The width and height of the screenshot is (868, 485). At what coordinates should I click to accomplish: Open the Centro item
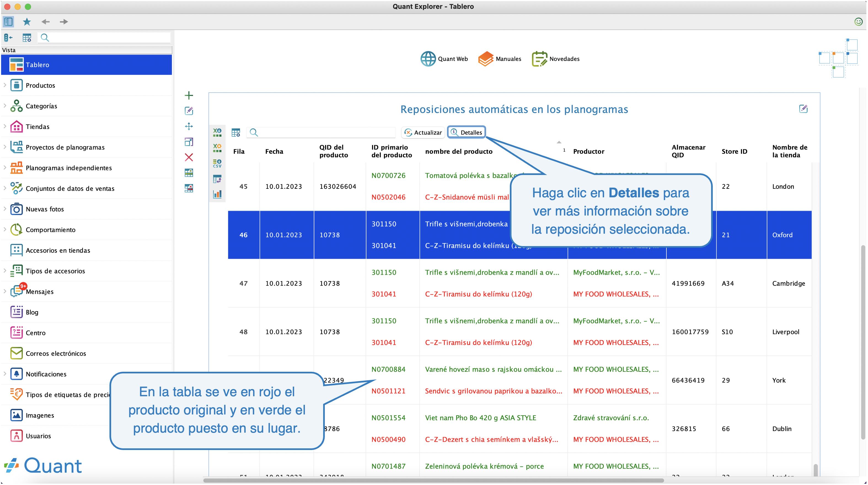[86, 333]
